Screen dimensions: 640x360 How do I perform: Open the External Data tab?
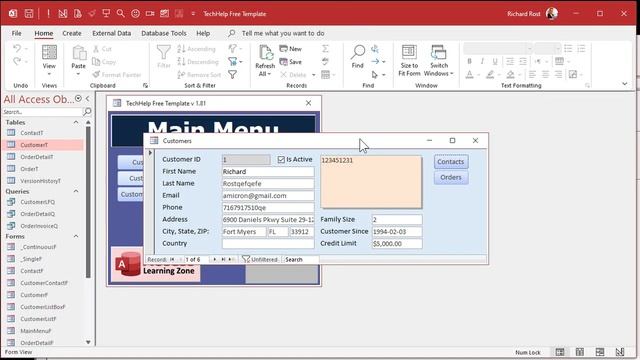pos(111,33)
